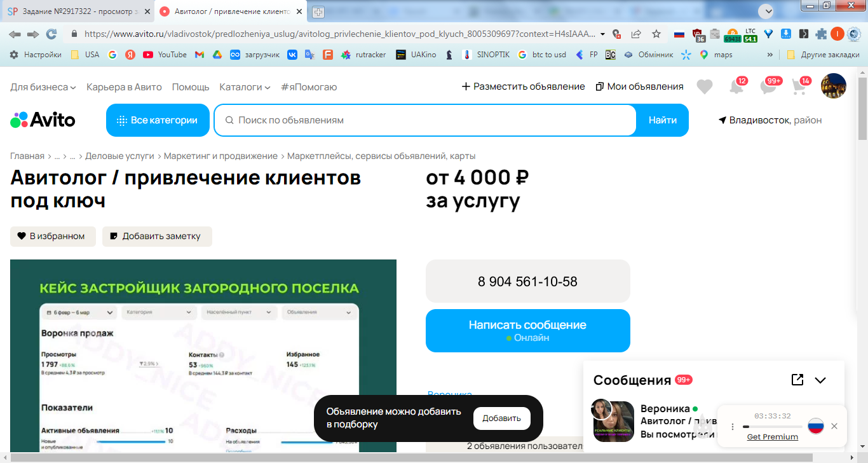
Task: Open the maps bookmark
Action: tap(716, 55)
